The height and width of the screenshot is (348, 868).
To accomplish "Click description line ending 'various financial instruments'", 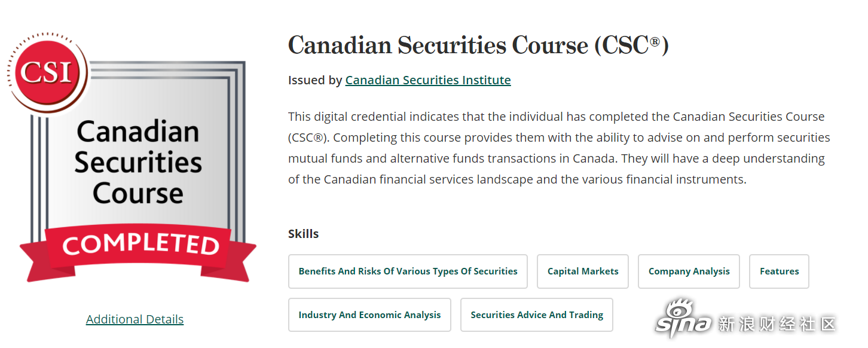I will coord(517,179).
